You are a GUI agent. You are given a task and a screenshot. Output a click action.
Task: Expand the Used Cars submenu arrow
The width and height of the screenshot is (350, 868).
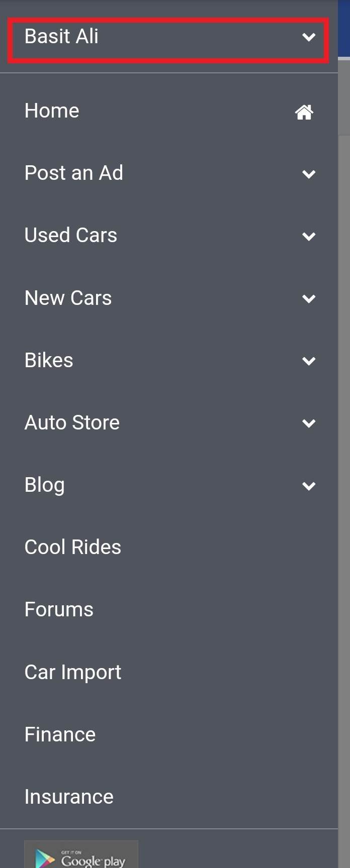[x=309, y=236]
